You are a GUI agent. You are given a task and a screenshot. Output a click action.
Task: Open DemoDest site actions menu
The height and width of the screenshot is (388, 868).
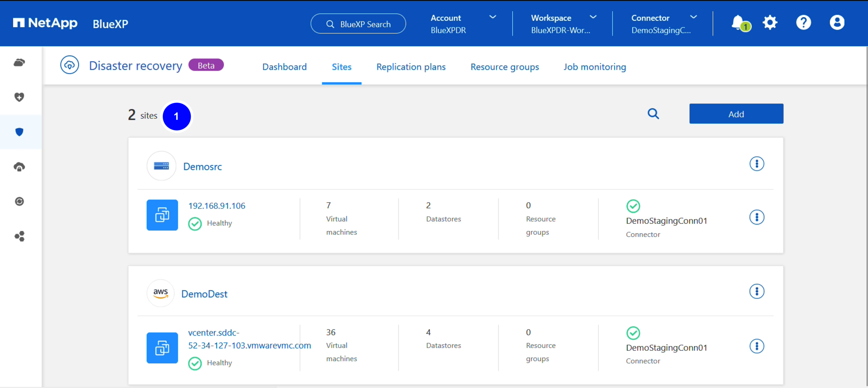click(x=756, y=291)
